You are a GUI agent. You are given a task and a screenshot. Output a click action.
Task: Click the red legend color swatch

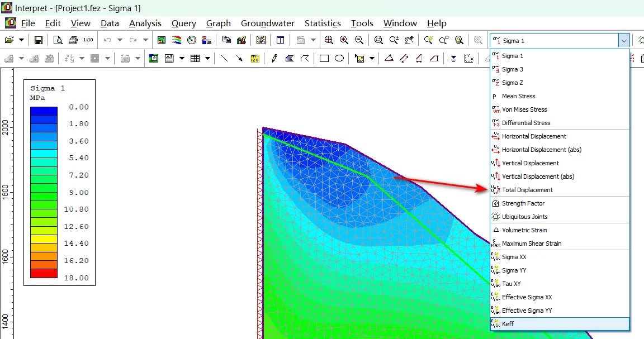coord(44,273)
